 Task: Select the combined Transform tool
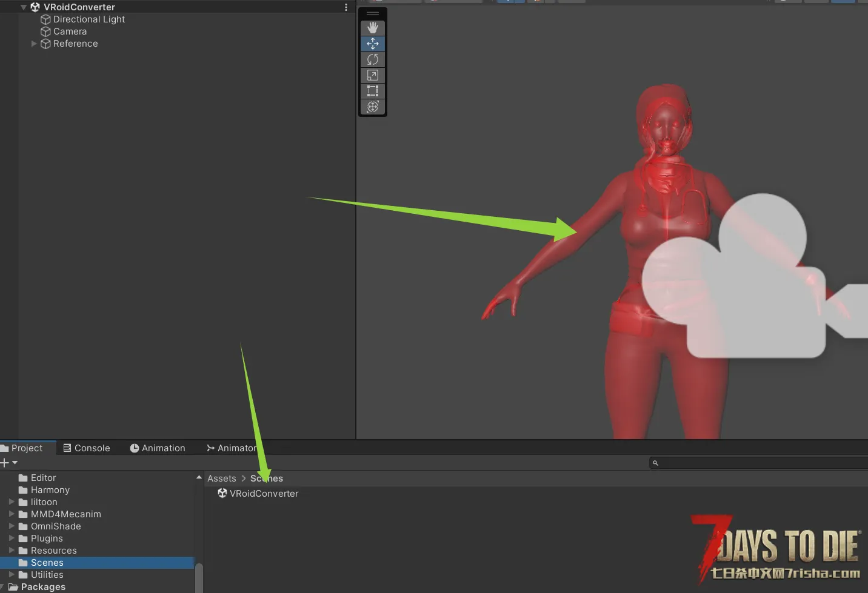pos(373,107)
